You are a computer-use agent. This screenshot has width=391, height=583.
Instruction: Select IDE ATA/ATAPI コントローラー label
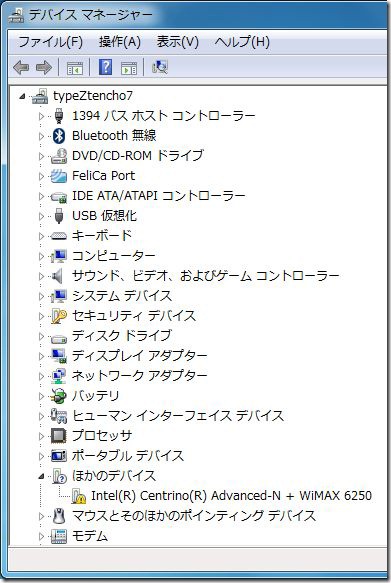tap(158, 196)
